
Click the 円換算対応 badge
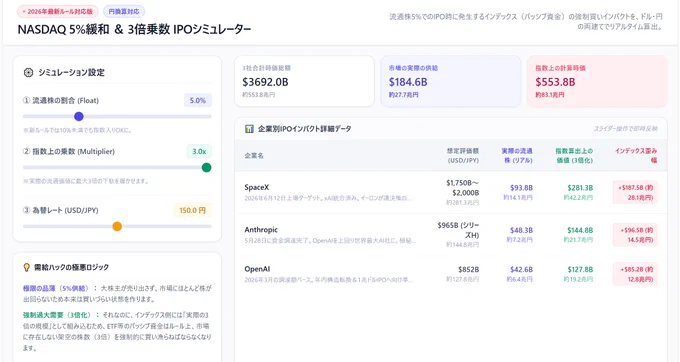(x=124, y=12)
